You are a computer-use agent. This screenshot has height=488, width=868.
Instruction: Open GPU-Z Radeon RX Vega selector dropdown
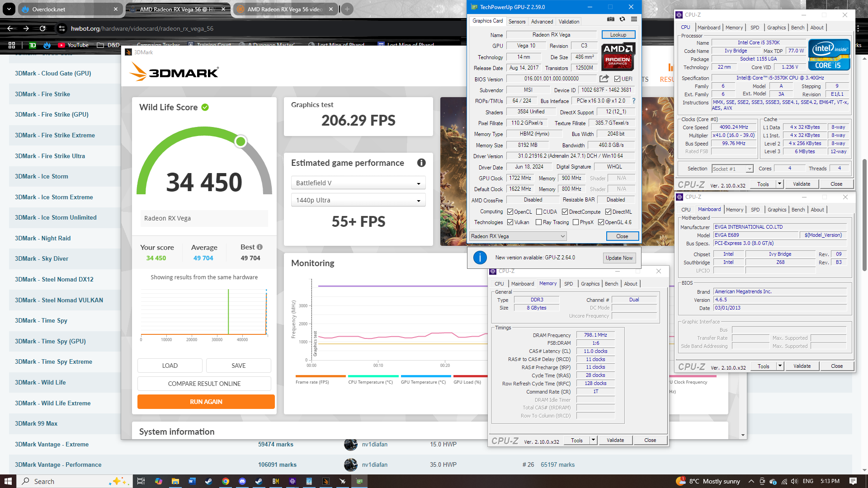pos(518,236)
